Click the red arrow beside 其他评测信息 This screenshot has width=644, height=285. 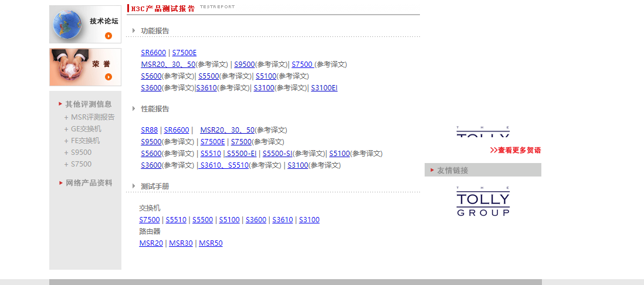[61, 104]
